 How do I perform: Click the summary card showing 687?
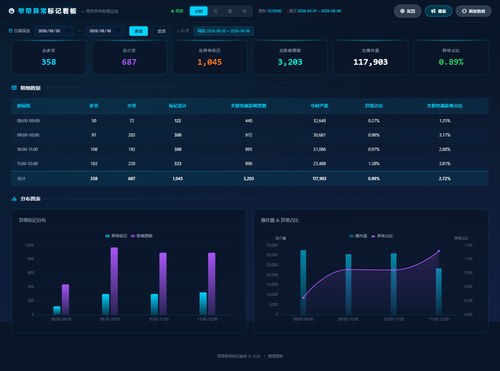129,57
